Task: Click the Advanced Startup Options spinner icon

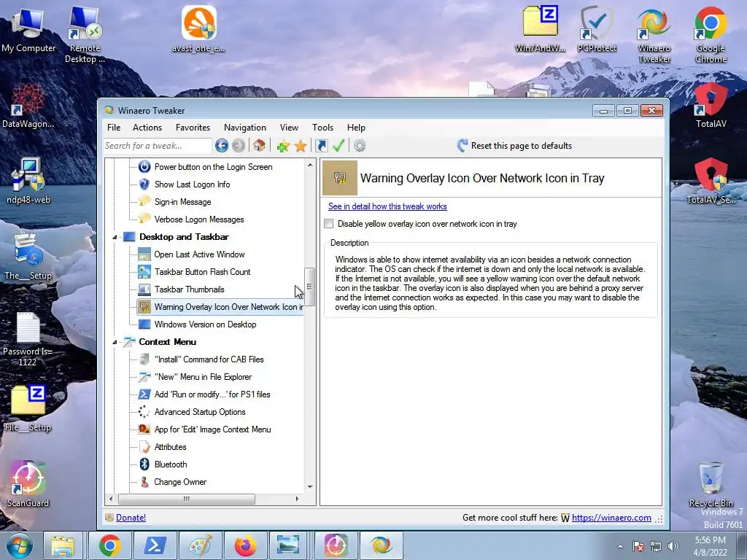Action: tap(144, 412)
